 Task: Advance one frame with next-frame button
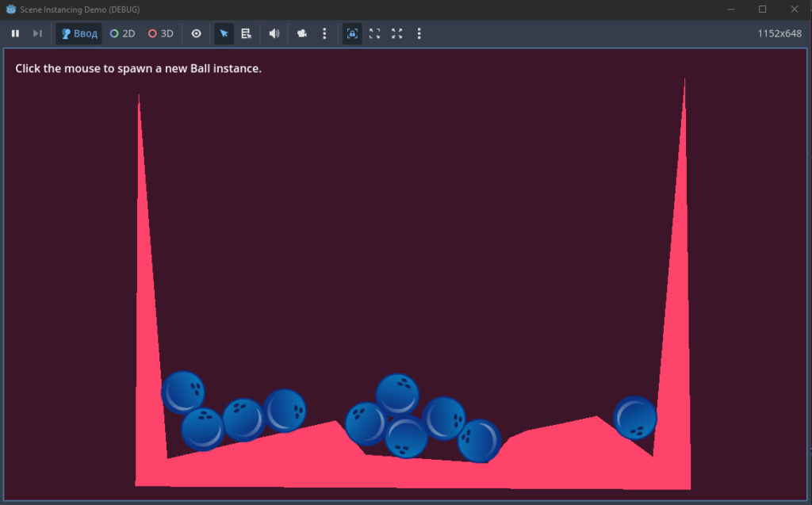[x=37, y=33]
